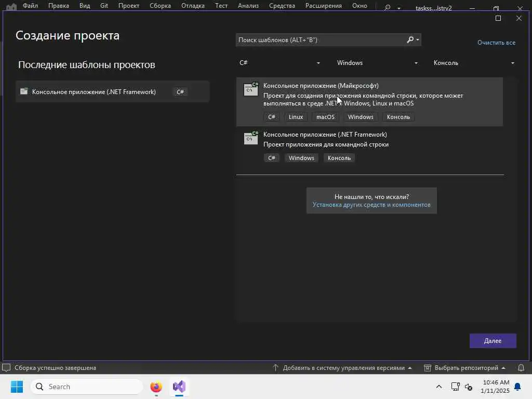
Task: Click the muted volume tray icon
Action: tap(469, 387)
